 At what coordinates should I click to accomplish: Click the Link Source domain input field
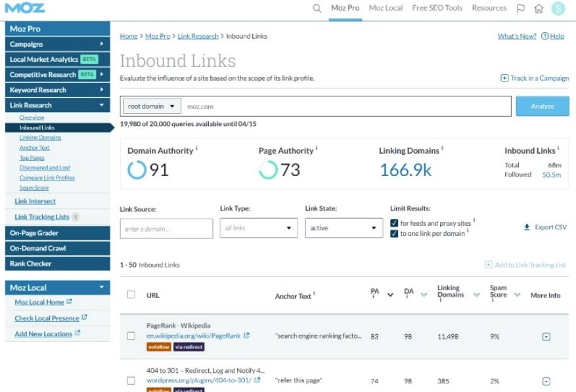click(x=166, y=229)
